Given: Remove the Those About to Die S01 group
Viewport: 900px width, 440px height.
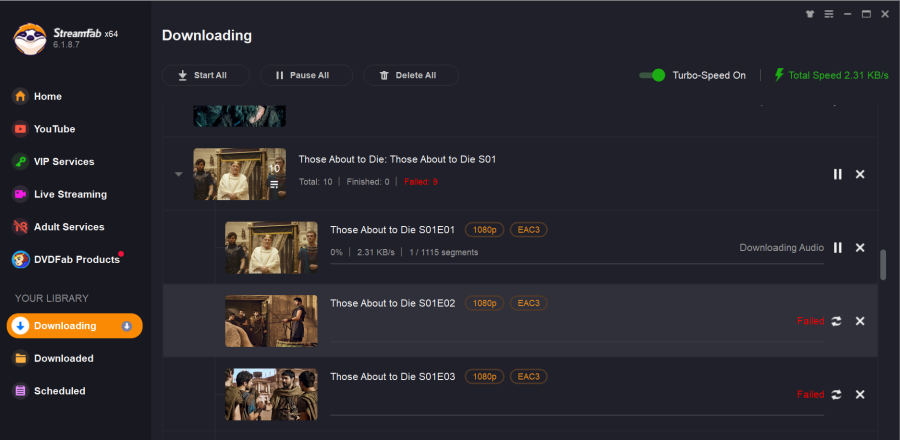Looking at the screenshot, I should (860, 174).
